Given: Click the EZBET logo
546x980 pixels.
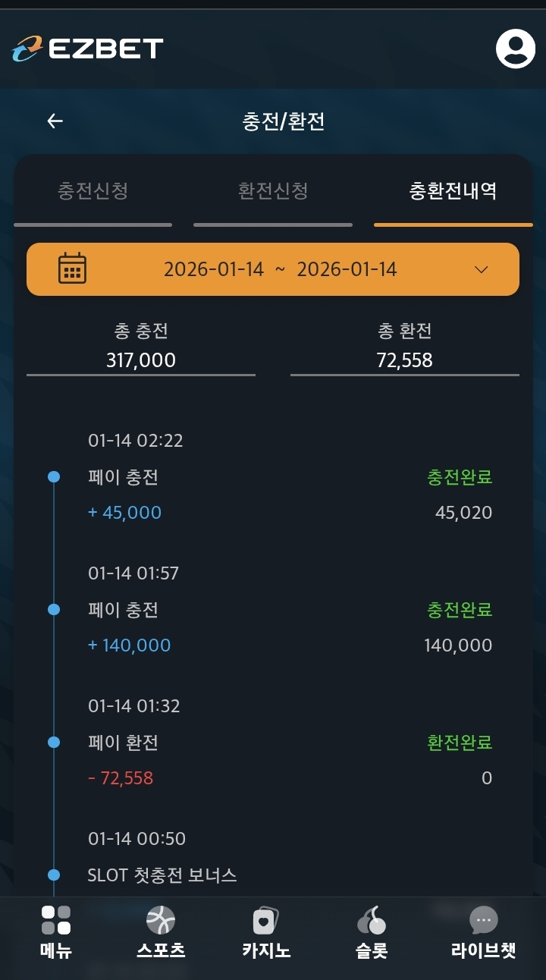Looking at the screenshot, I should [x=88, y=49].
